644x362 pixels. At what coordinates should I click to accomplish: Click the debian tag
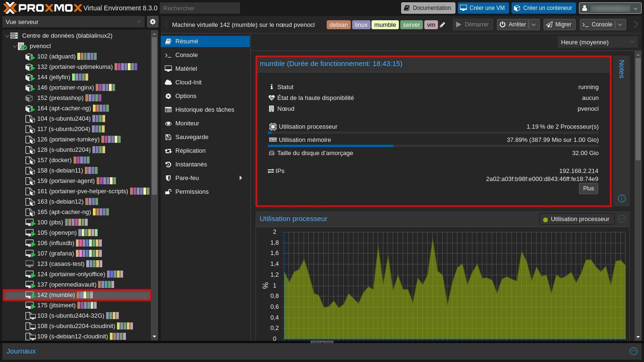(339, 25)
